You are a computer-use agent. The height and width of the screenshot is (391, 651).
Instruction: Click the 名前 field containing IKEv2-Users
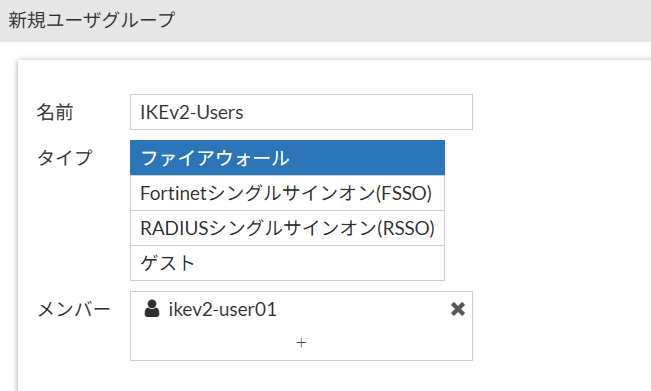(x=301, y=112)
